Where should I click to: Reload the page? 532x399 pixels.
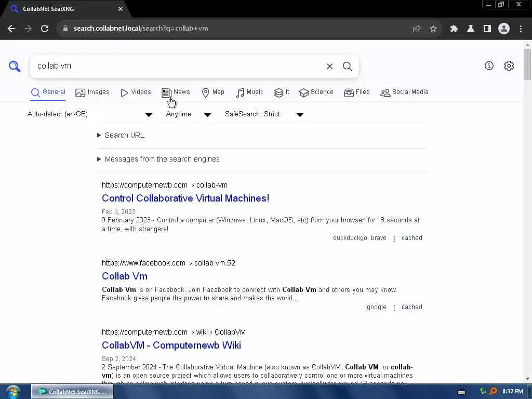pyautogui.click(x=45, y=29)
